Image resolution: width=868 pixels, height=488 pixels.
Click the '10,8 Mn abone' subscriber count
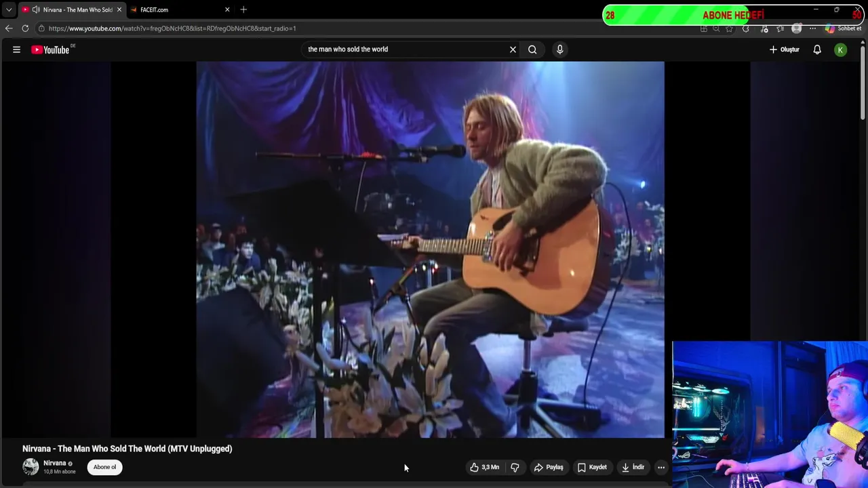click(x=60, y=472)
